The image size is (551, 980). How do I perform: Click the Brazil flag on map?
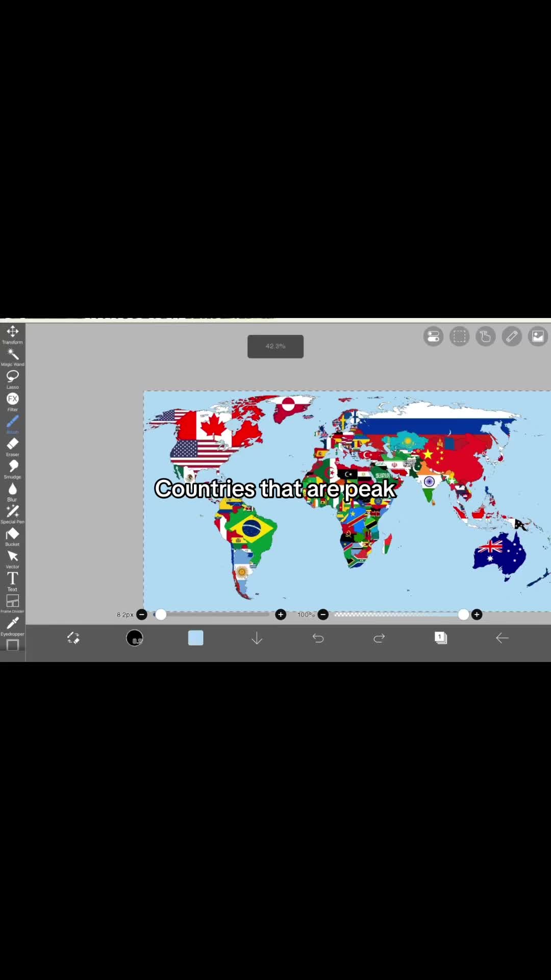[251, 529]
